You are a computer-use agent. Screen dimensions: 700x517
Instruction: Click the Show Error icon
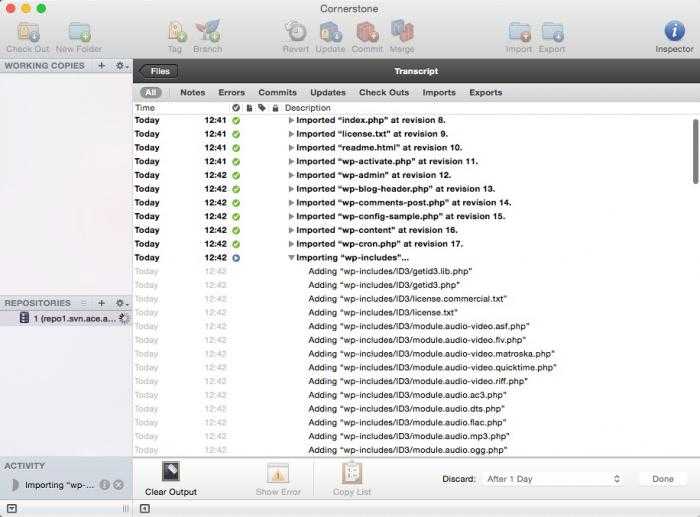pos(278,473)
